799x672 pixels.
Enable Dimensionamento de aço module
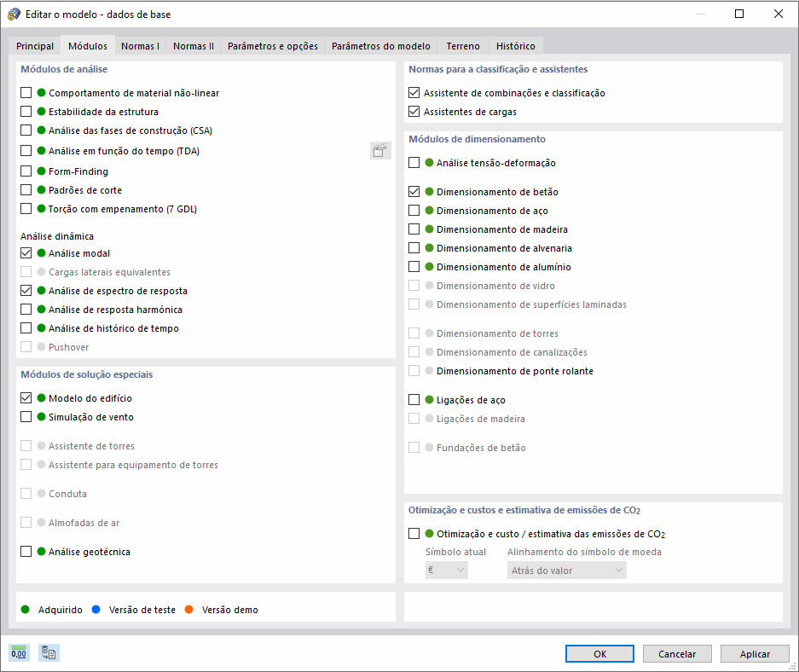point(415,210)
